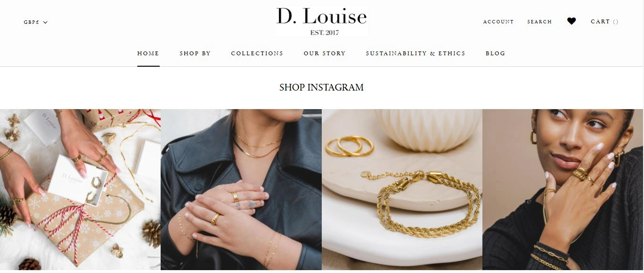Viewport: 644px width, 273px height.
Task: Open the Shop By menu
Action: (195, 53)
